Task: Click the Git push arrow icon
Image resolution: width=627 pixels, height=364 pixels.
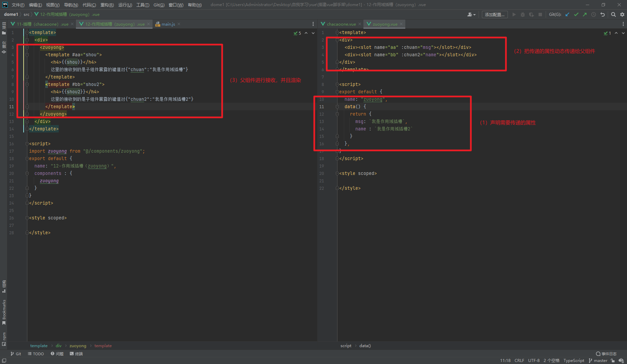Action: 585,14
